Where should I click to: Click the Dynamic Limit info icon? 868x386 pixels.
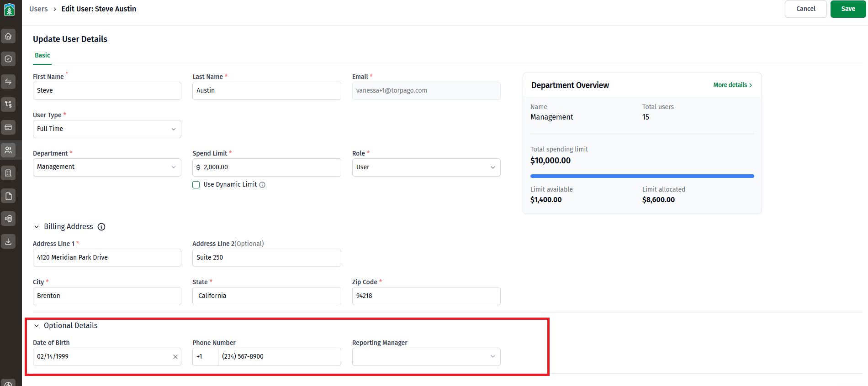click(x=262, y=185)
